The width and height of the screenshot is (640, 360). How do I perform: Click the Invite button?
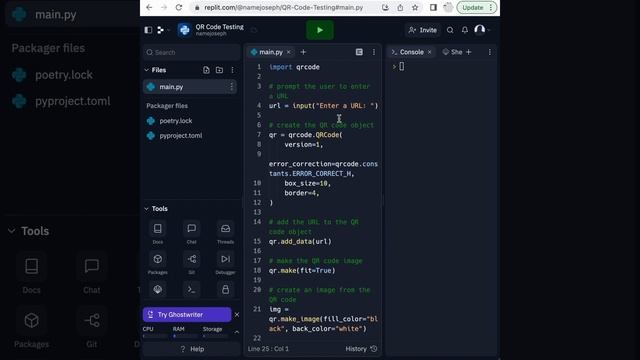pos(423,30)
